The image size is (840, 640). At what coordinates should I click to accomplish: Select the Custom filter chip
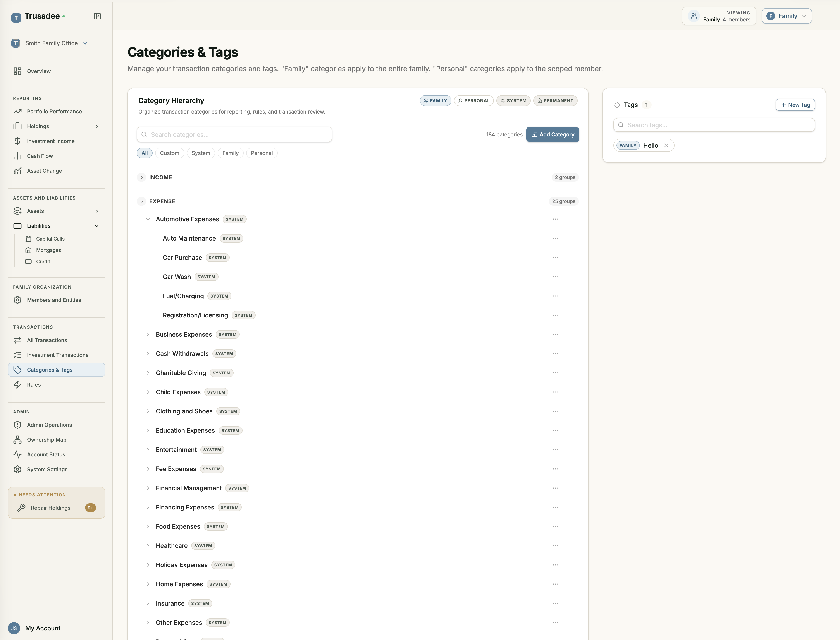170,153
